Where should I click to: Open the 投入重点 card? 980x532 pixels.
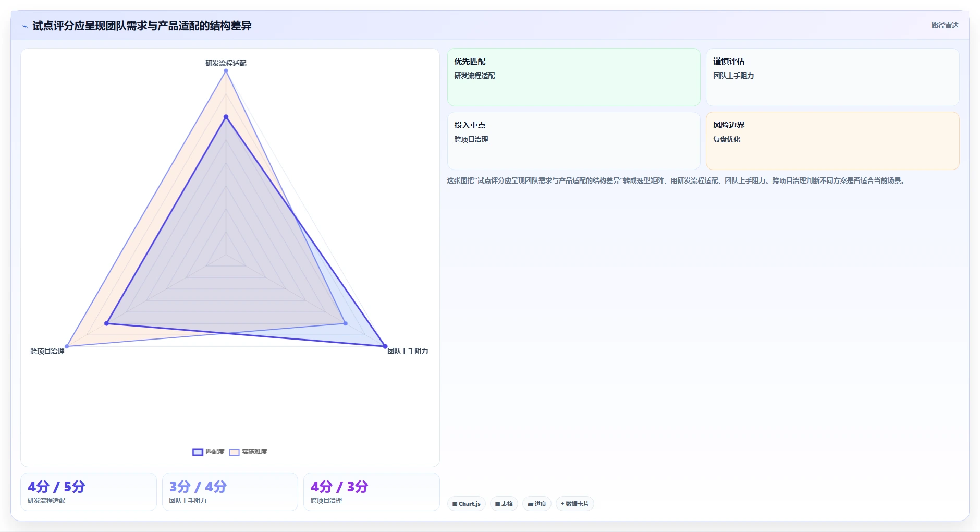[x=573, y=141]
